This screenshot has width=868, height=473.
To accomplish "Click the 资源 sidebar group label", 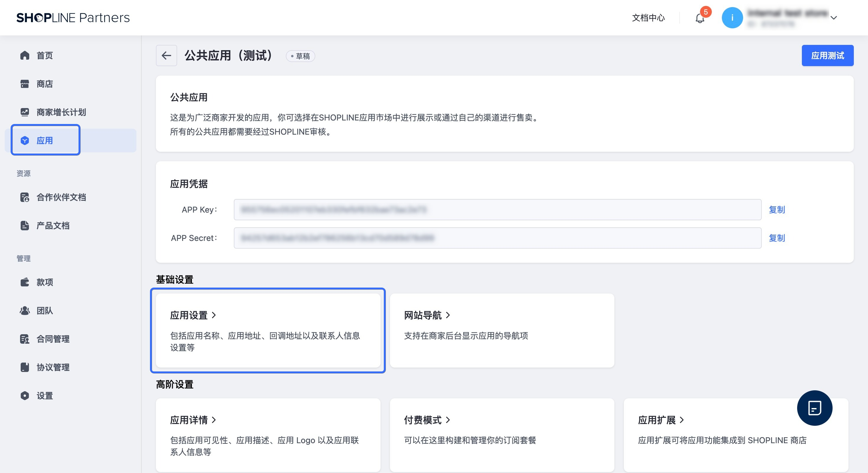I will click(24, 173).
